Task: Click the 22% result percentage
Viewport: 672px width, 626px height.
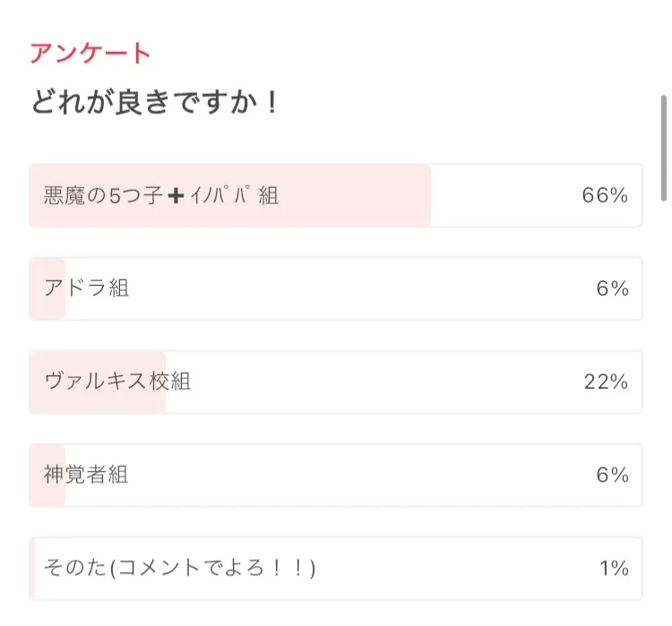Action: point(606,382)
